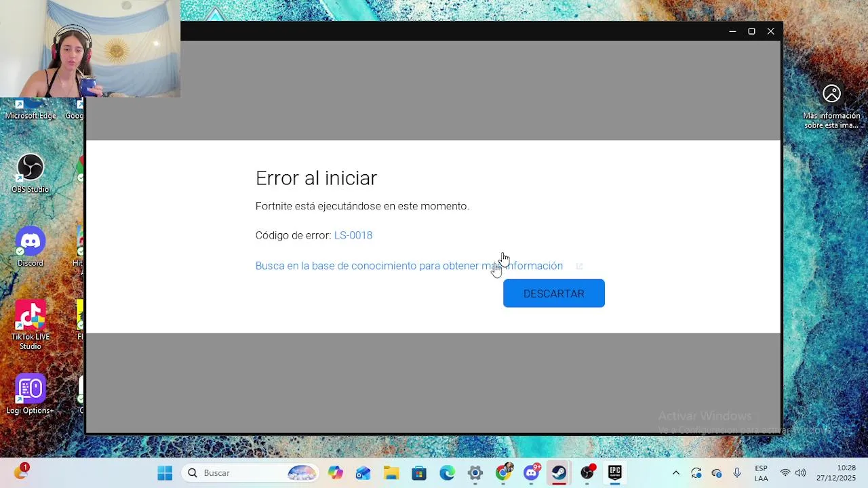Click the external link icon beside the knowledge base link
This screenshot has width=868, height=488.
tap(579, 266)
